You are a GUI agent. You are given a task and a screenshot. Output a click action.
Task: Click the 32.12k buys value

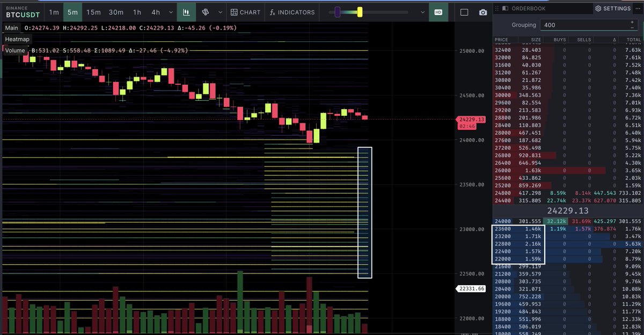click(x=558, y=221)
